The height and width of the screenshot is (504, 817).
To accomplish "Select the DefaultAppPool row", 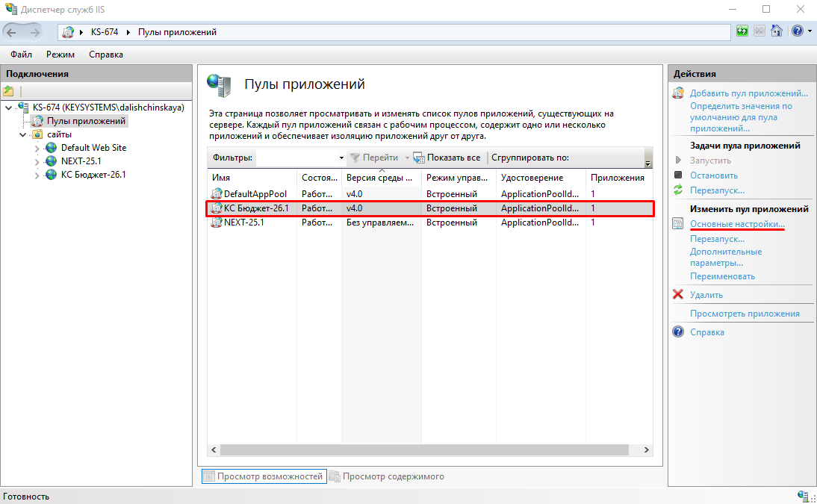I will 430,194.
